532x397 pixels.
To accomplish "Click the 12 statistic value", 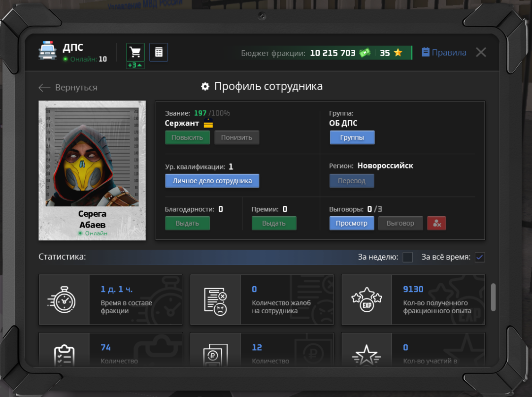I will click(257, 347).
